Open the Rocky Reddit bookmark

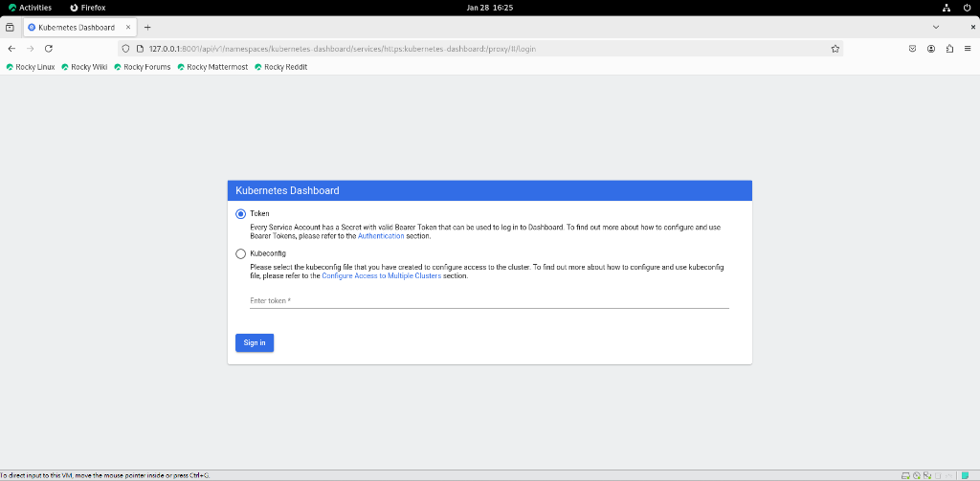(x=281, y=67)
